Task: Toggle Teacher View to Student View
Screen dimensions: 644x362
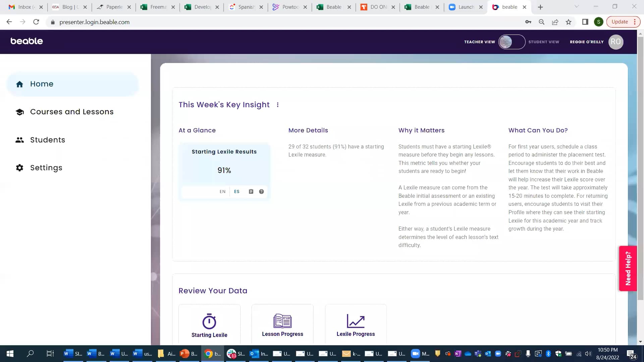Action: pyautogui.click(x=512, y=42)
